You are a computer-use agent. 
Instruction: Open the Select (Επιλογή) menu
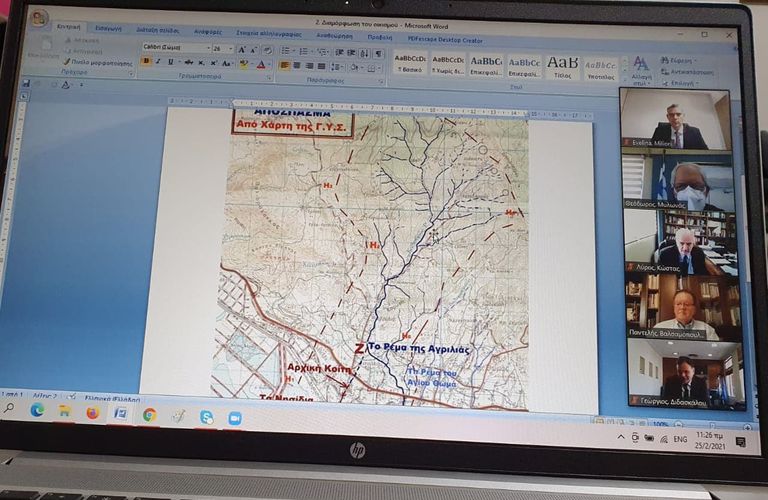(x=679, y=83)
